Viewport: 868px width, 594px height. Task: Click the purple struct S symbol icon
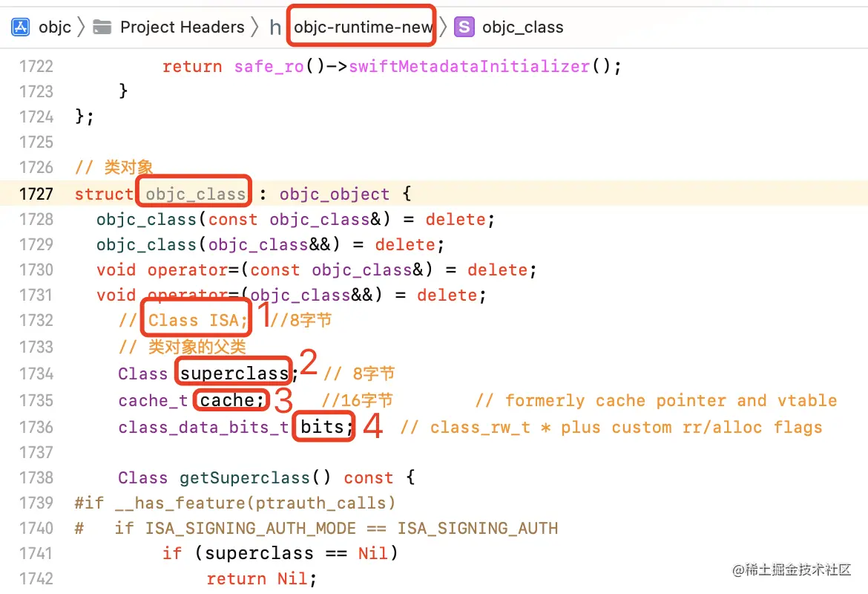tap(464, 27)
